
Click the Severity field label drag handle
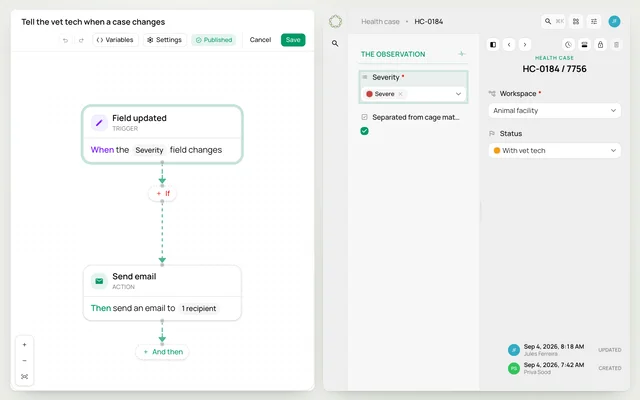[365, 77]
